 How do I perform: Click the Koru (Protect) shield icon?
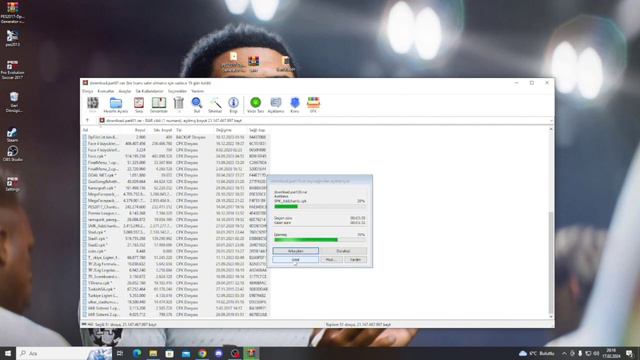pyautogui.click(x=295, y=105)
